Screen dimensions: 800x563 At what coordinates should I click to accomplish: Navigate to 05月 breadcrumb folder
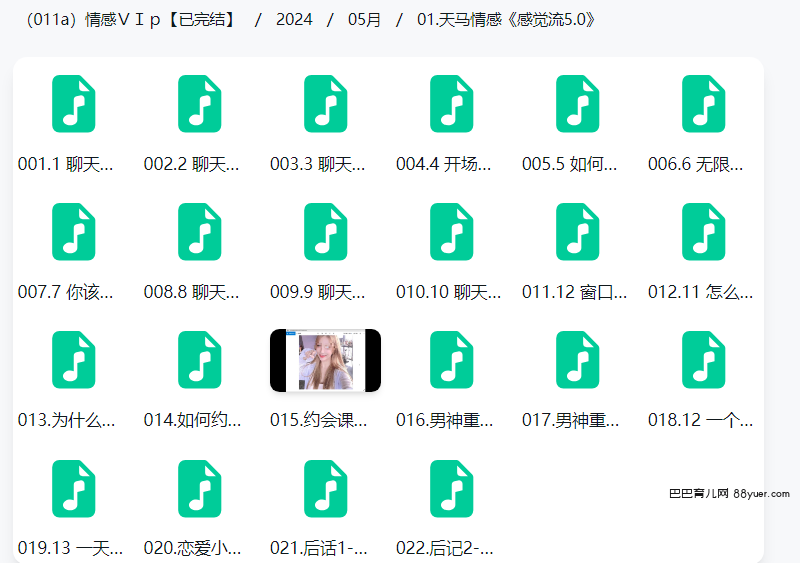[x=364, y=20]
